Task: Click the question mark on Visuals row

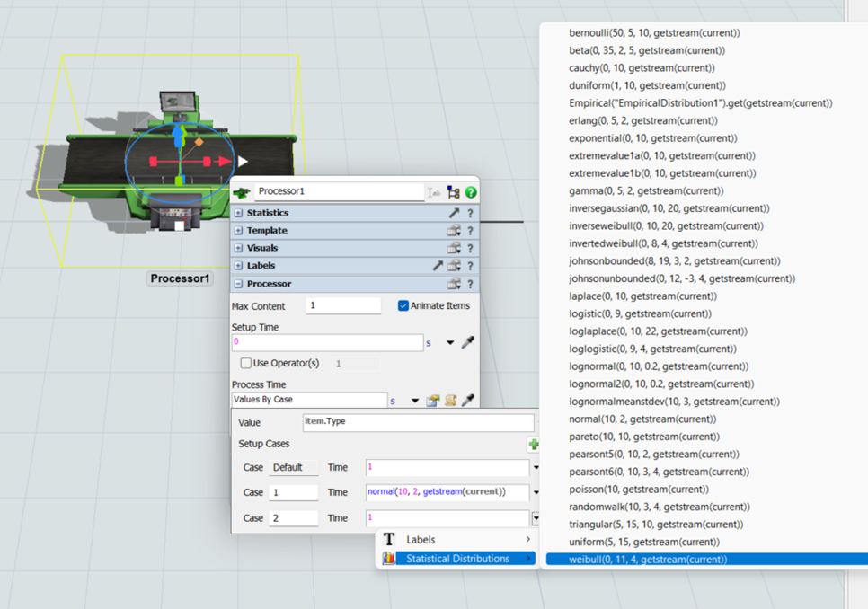Action: (x=470, y=248)
